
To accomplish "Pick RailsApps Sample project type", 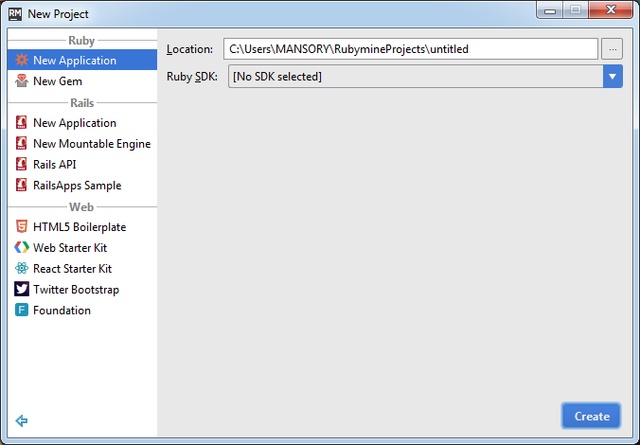I will (82, 185).
